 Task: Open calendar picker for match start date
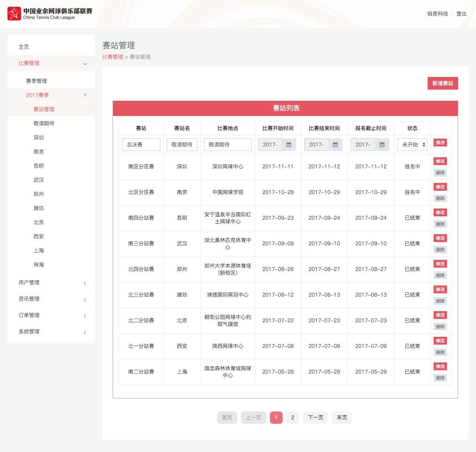point(289,145)
